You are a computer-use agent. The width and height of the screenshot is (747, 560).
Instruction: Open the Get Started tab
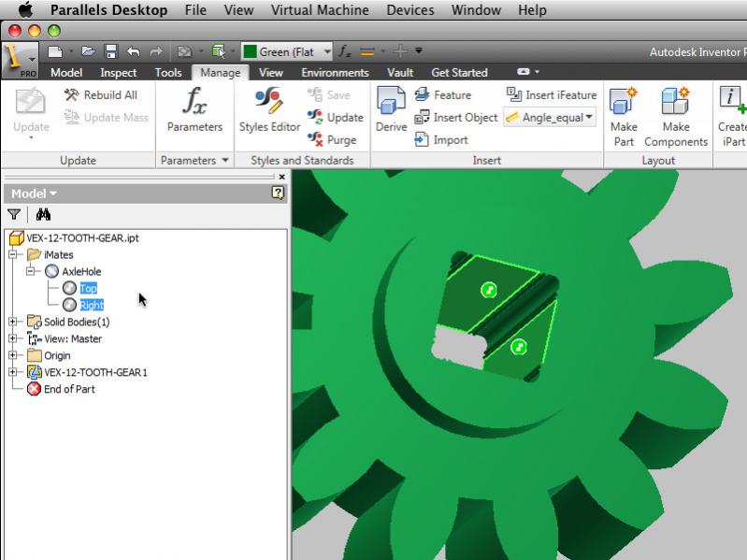point(459,72)
